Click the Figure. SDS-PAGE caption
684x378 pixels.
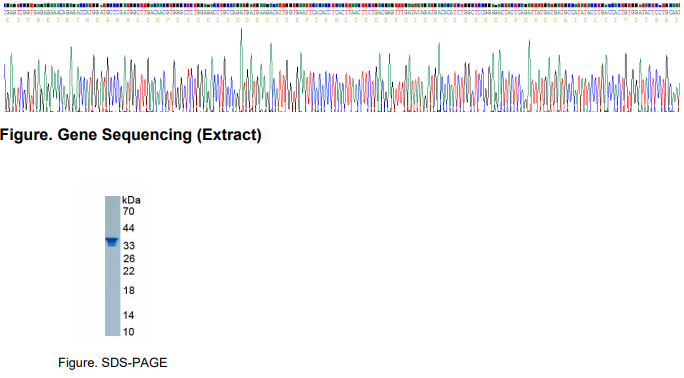[x=113, y=363]
